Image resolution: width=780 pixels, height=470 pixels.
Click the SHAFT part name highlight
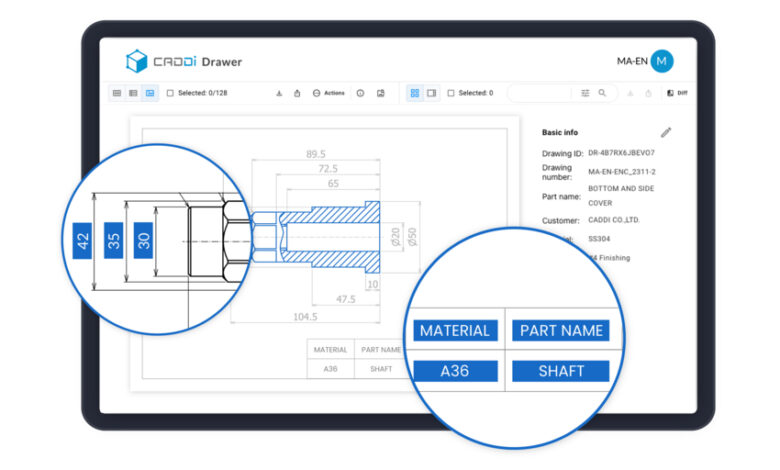[x=561, y=371]
